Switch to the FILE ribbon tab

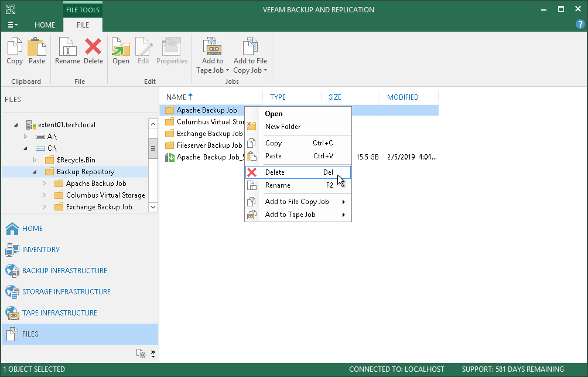click(83, 25)
